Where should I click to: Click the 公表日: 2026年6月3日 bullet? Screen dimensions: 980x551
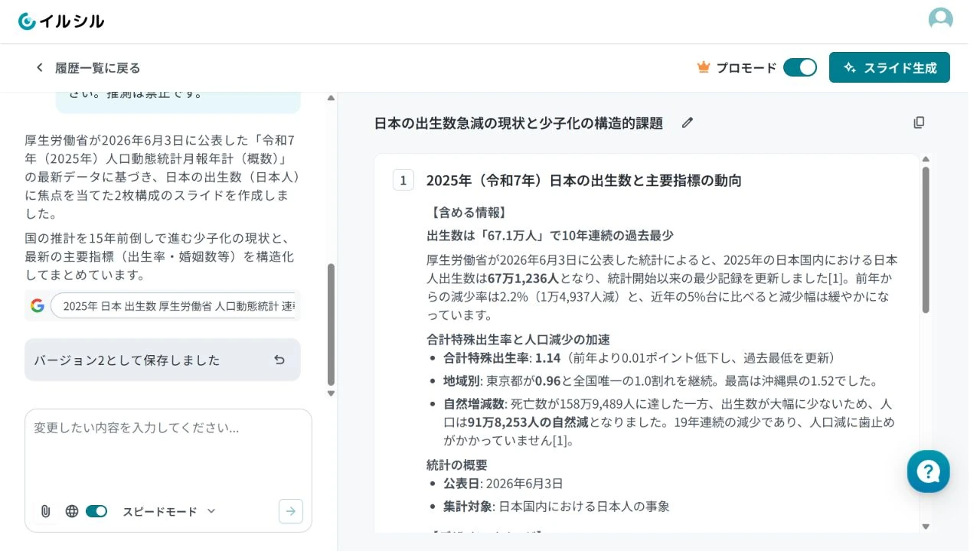(503, 484)
